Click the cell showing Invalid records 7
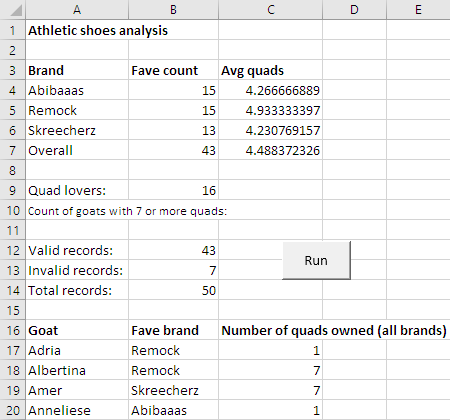The width and height of the screenshot is (450, 420). point(173,270)
